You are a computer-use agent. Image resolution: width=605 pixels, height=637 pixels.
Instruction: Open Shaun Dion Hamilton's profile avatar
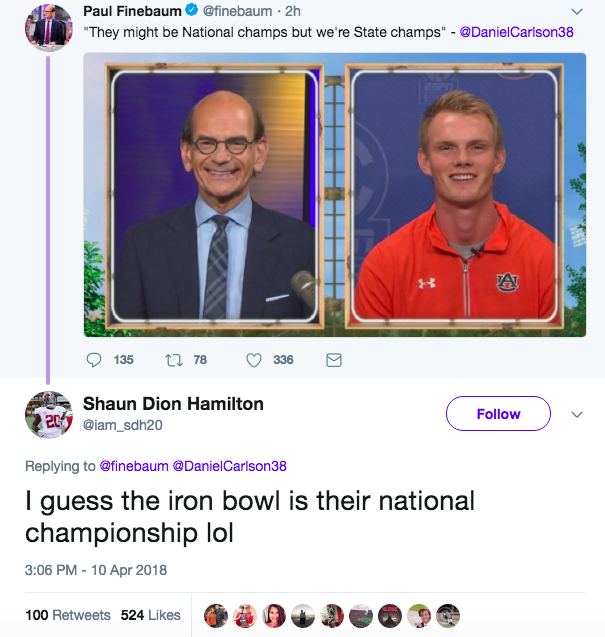(49, 415)
